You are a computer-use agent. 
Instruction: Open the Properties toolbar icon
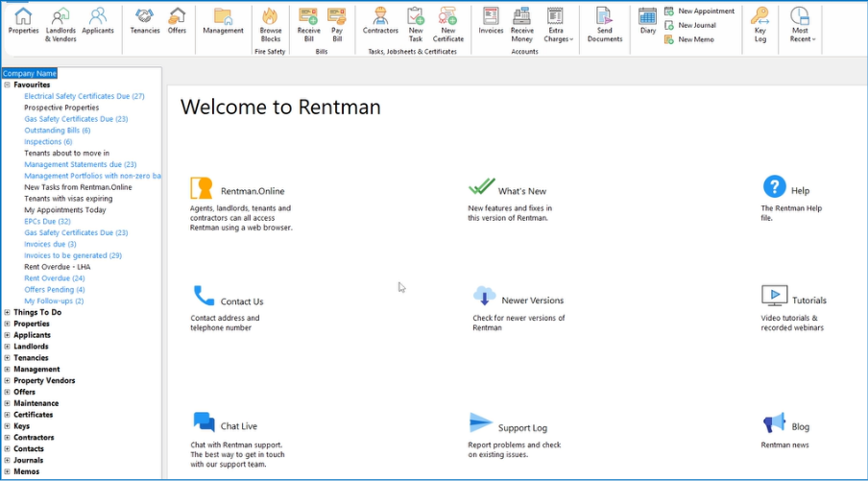(x=23, y=21)
